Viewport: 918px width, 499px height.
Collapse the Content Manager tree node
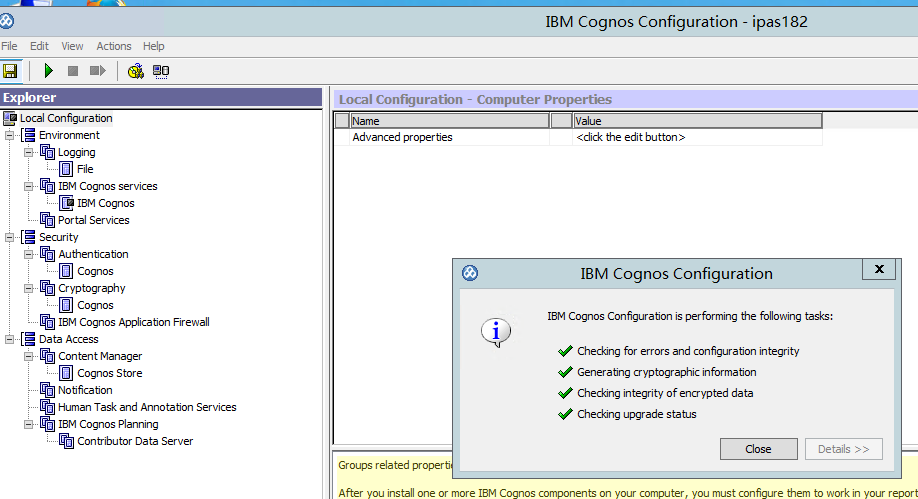click(x=28, y=356)
